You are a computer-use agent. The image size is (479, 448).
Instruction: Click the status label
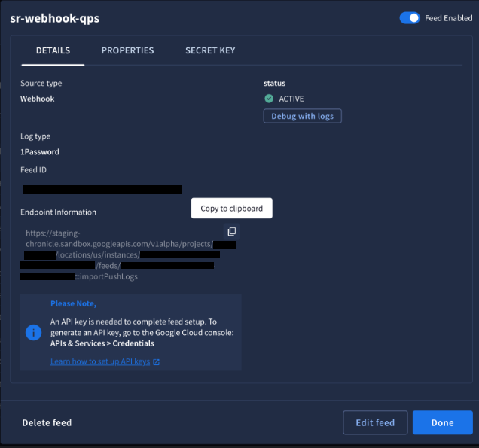274,83
